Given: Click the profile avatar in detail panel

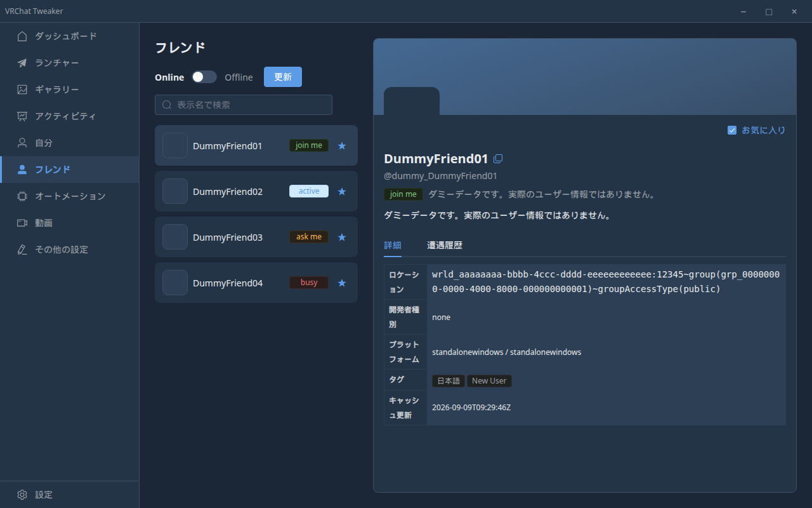Looking at the screenshot, I should pos(412,101).
